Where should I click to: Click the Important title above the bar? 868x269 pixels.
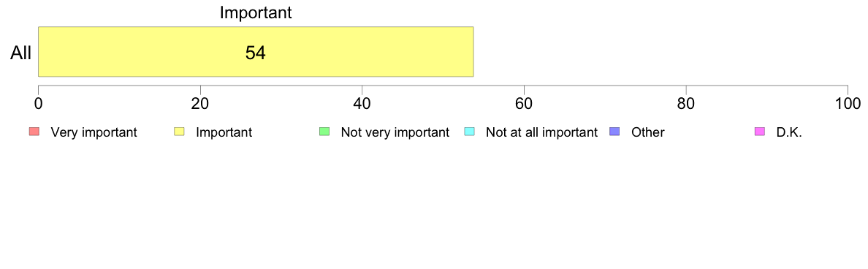(x=256, y=12)
